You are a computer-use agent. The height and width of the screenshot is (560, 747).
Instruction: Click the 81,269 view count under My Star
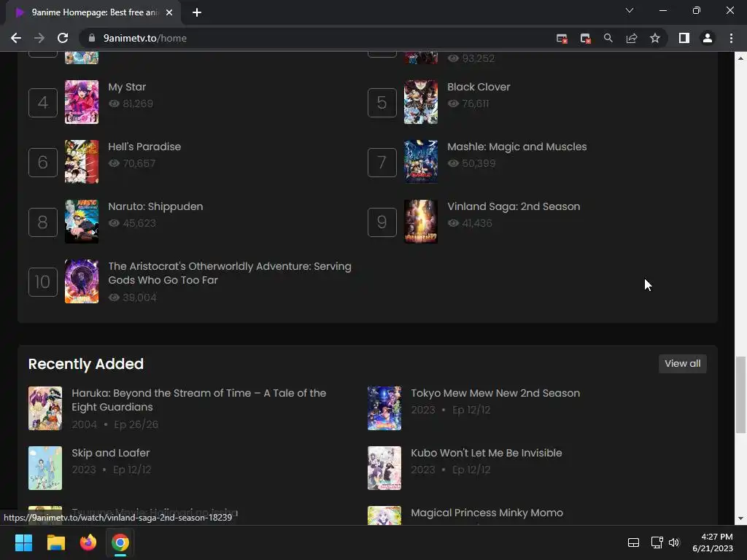138,104
